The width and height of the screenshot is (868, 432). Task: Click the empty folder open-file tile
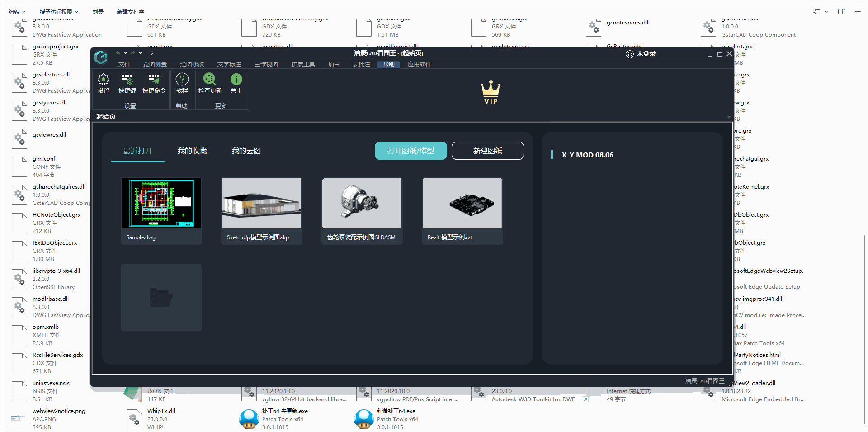click(x=161, y=297)
